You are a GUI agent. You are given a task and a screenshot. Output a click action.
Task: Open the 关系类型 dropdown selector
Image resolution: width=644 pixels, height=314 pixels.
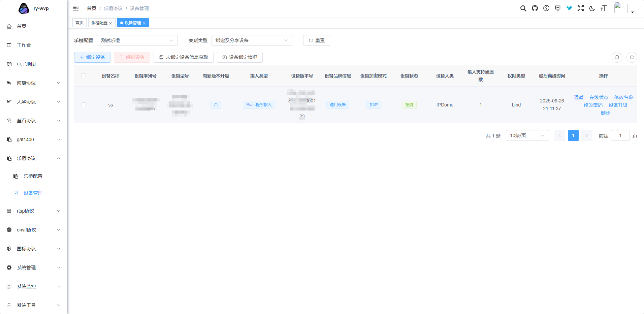point(252,40)
